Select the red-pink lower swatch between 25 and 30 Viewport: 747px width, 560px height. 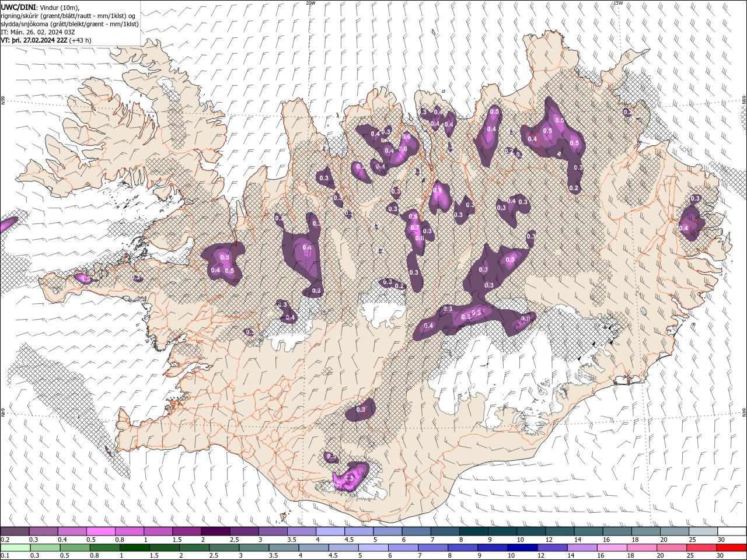(700, 547)
